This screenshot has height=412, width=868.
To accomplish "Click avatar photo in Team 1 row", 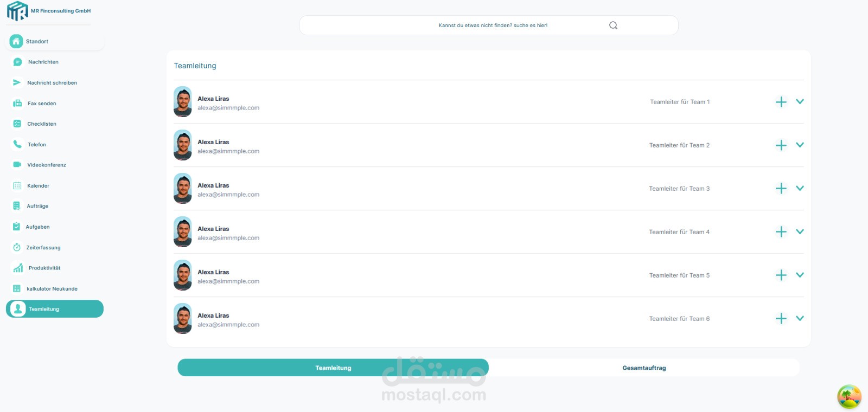I will (x=183, y=102).
